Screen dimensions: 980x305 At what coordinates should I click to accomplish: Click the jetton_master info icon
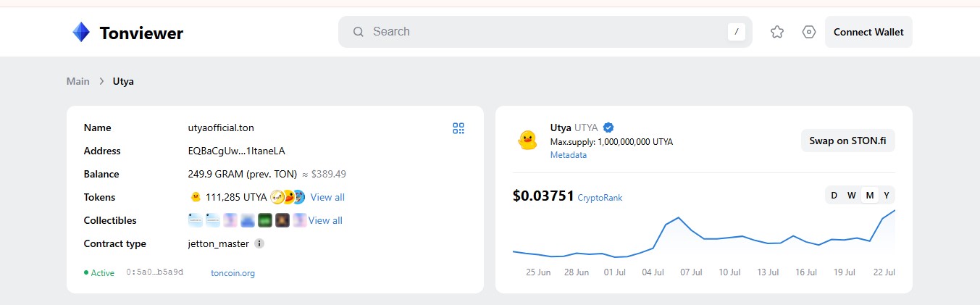pos(259,243)
